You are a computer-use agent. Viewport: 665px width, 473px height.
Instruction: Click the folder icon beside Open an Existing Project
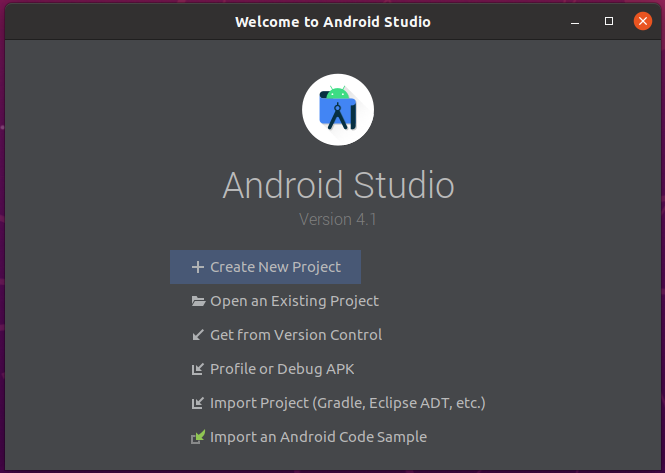click(198, 301)
